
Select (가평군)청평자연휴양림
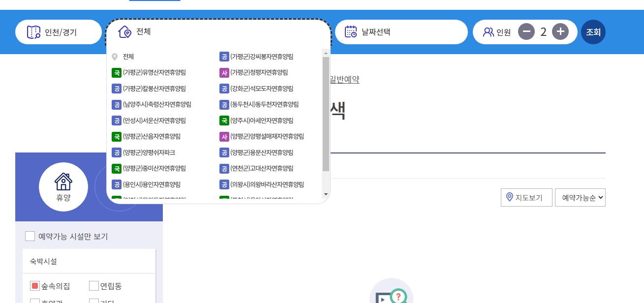point(259,72)
